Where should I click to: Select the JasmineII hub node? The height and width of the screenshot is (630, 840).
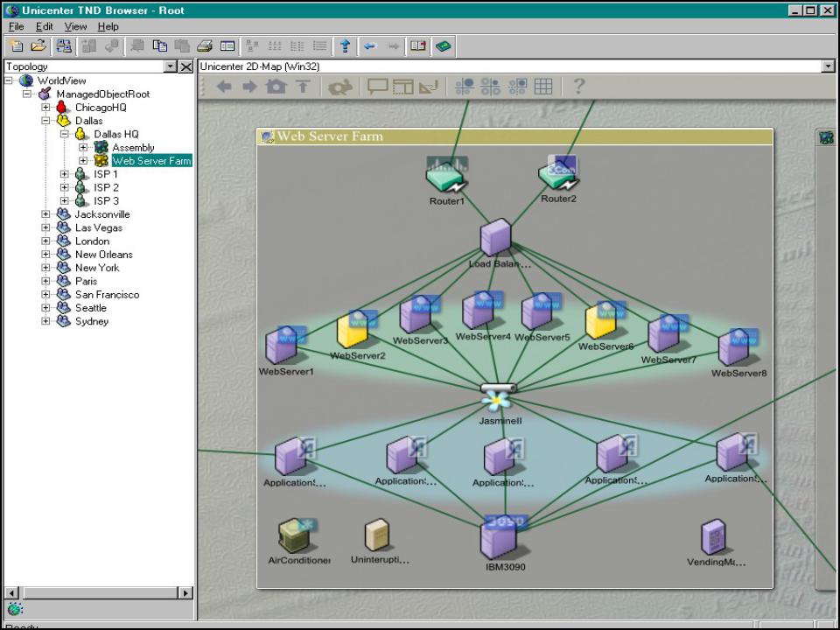click(498, 395)
